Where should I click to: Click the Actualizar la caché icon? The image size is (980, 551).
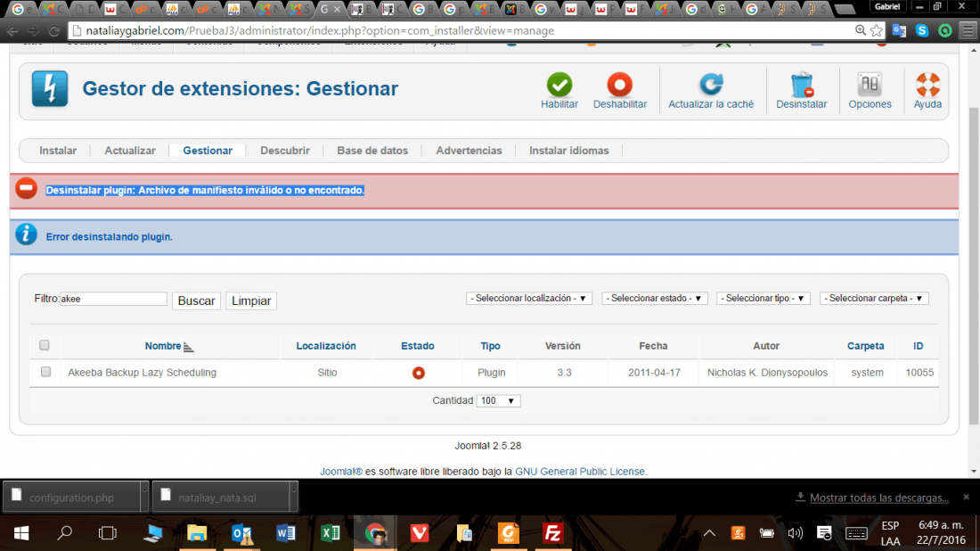[711, 85]
